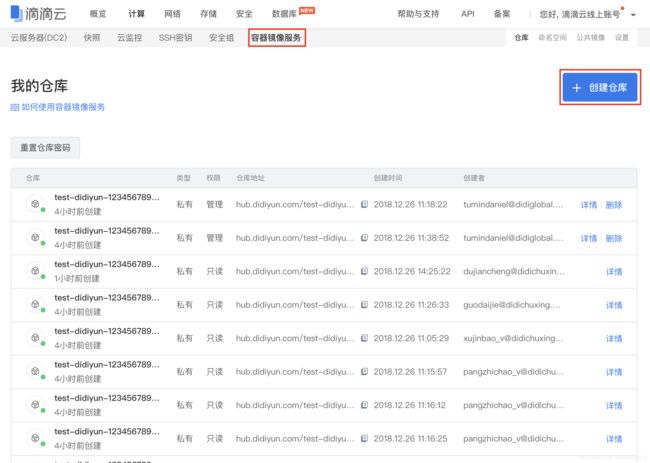
Task: Open 详情 for 11:18:22 repository
Action: point(589,205)
